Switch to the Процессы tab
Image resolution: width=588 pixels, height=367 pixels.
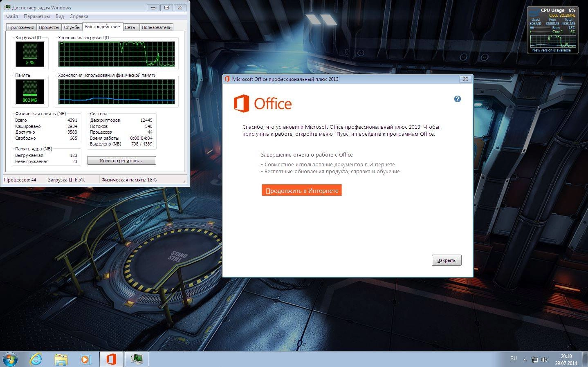point(49,27)
